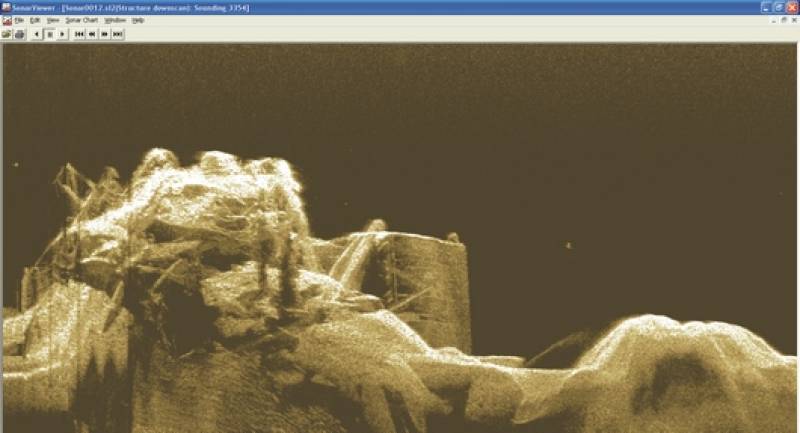The image size is (800, 433).
Task: Restore down the inner sonar document window
Action: (x=785, y=20)
